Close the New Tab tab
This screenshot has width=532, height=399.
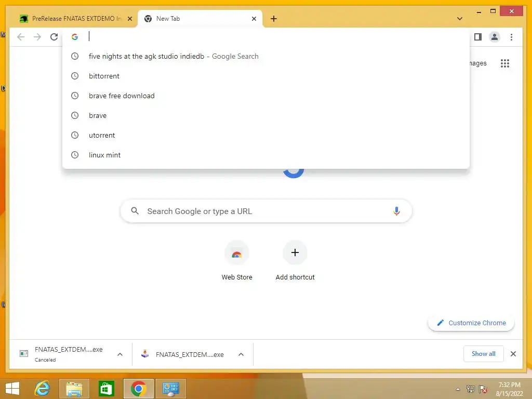pos(254,19)
